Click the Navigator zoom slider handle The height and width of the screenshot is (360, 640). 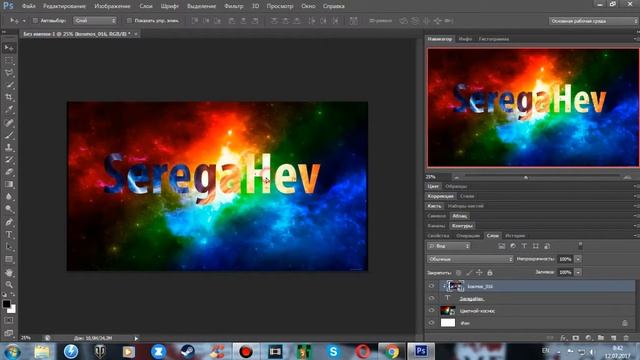526,177
